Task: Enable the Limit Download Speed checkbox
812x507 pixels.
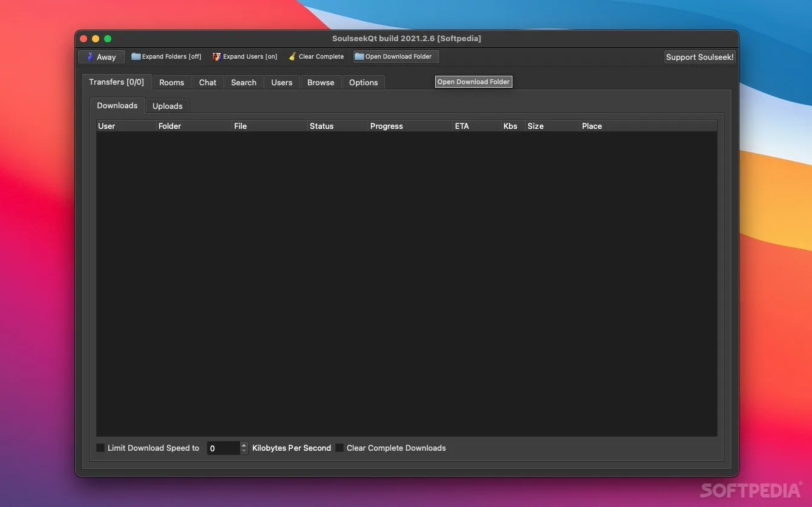Action: (101, 448)
